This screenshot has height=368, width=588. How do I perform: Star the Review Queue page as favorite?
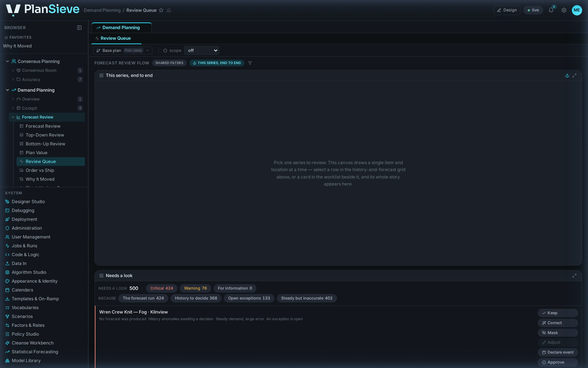161,10
